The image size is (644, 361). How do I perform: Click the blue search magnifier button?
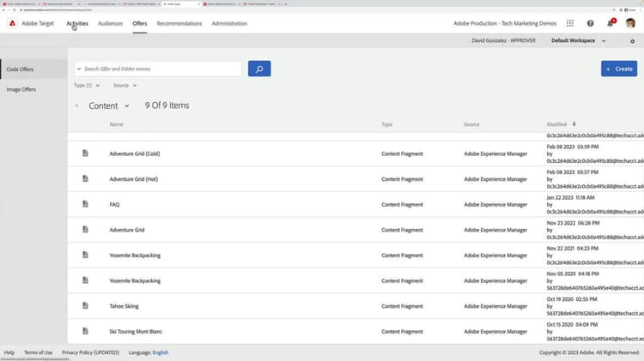pos(259,69)
